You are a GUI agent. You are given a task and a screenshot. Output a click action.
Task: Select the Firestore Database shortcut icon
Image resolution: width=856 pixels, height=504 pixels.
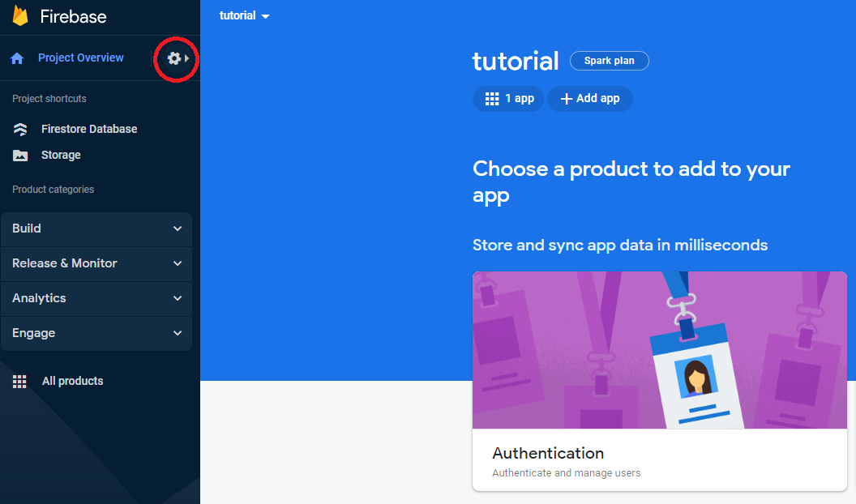pyautogui.click(x=20, y=129)
